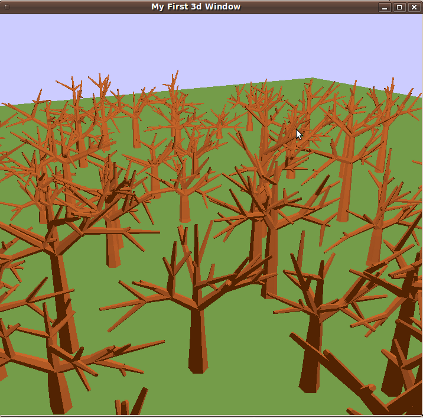Click the "My First 3d Window" title text
This screenshot has height=418, width=423.
pyautogui.click(x=196, y=7)
